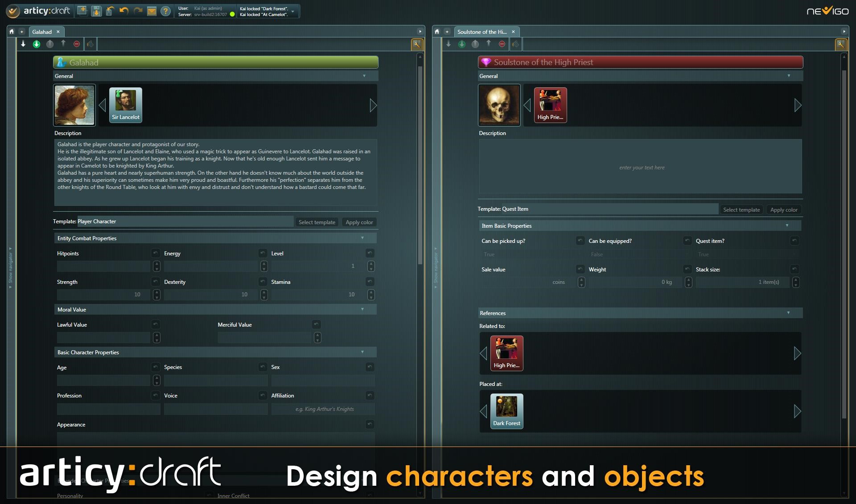Viewport: 856px width, 504px height.
Task: Click the reset icon next to Merciful Value
Action: pos(316,324)
